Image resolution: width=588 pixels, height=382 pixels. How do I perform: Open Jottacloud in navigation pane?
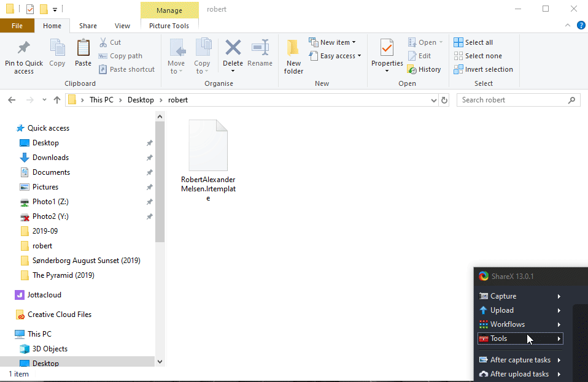44,295
